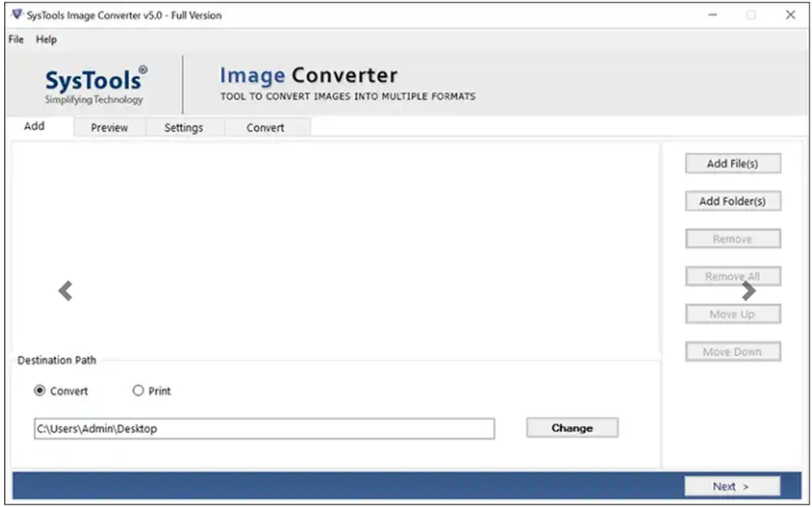Viewport: 812px width, 507px height.
Task: Open the File menu
Action: pyautogui.click(x=16, y=39)
